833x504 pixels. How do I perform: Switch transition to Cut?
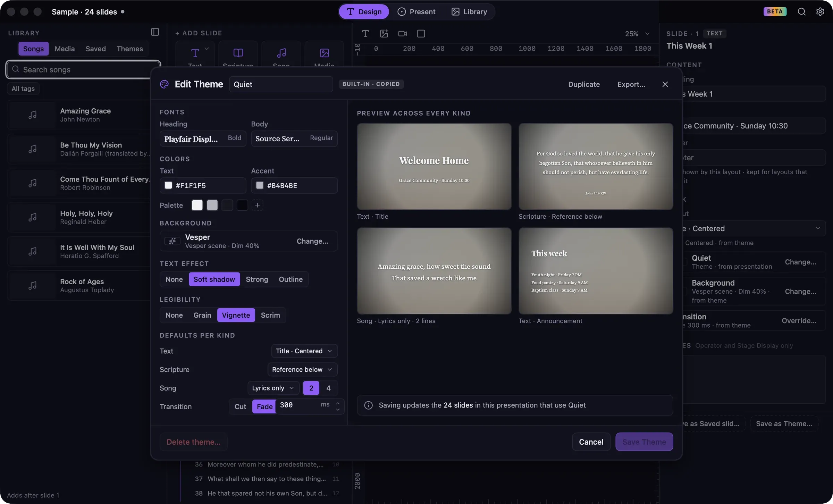[x=240, y=406]
